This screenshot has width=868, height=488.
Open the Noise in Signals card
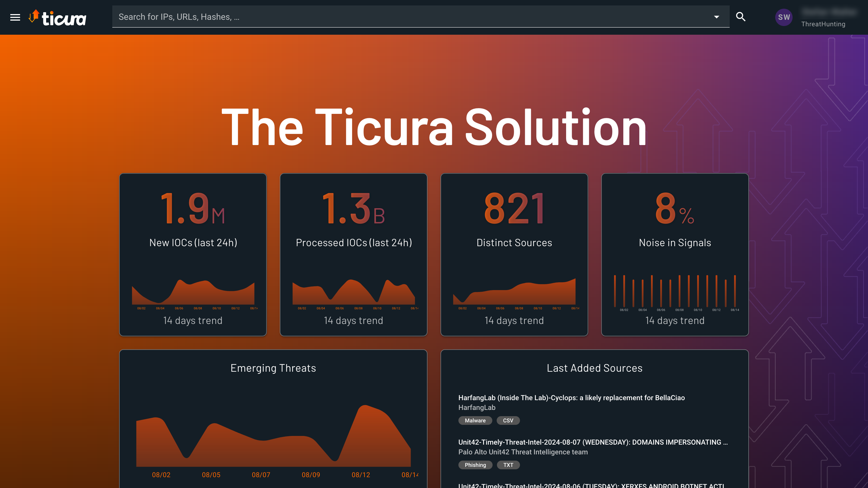[x=675, y=242]
